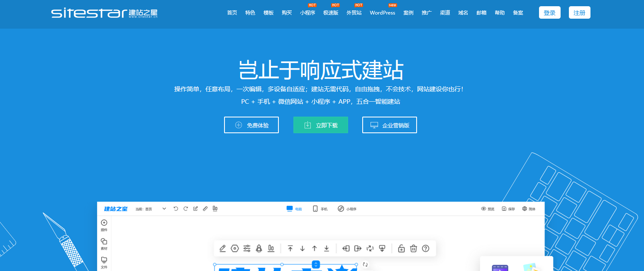The width and height of the screenshot is (644, 271).
Task: Click the 免费体验 free trial button
Action: [251, 125]
